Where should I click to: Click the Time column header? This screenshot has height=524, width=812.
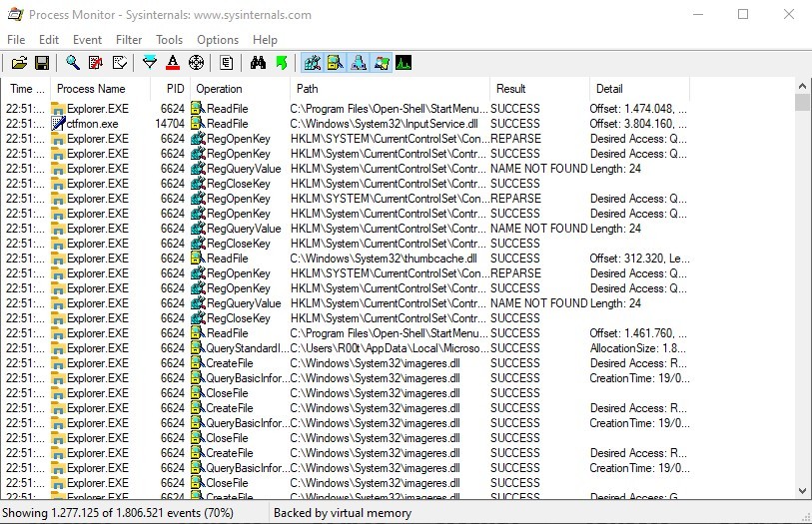pyautogui.click(x=26, y=89)
